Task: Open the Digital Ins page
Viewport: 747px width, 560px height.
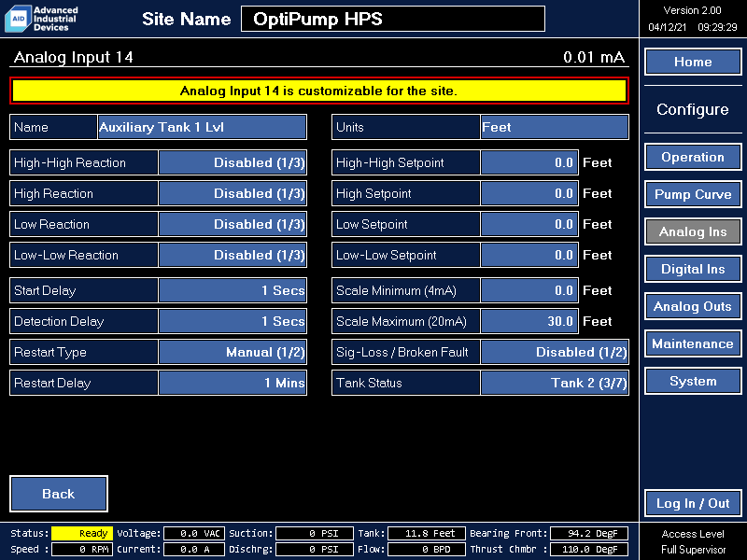Action: (x=693, y=269)
